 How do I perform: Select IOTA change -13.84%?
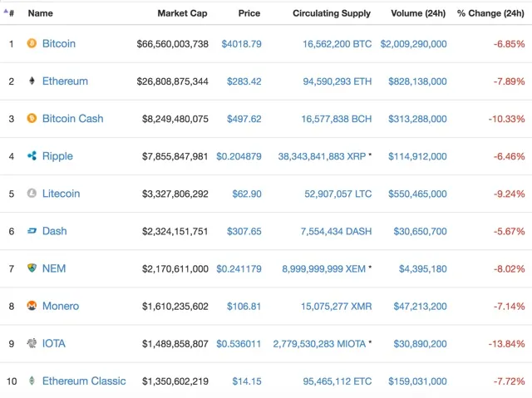point(506,344)
